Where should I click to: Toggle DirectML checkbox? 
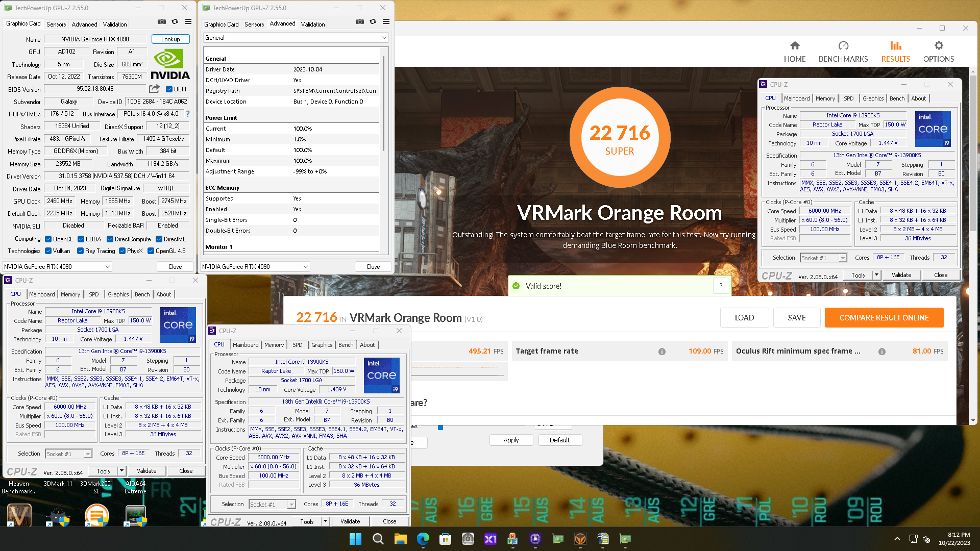point(159,239)
